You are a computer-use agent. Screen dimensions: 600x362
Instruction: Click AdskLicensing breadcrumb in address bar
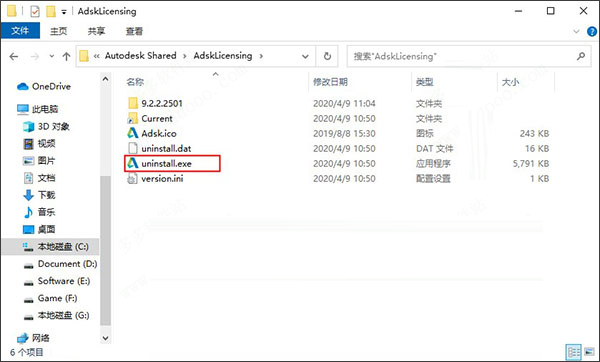pos(223,56)
